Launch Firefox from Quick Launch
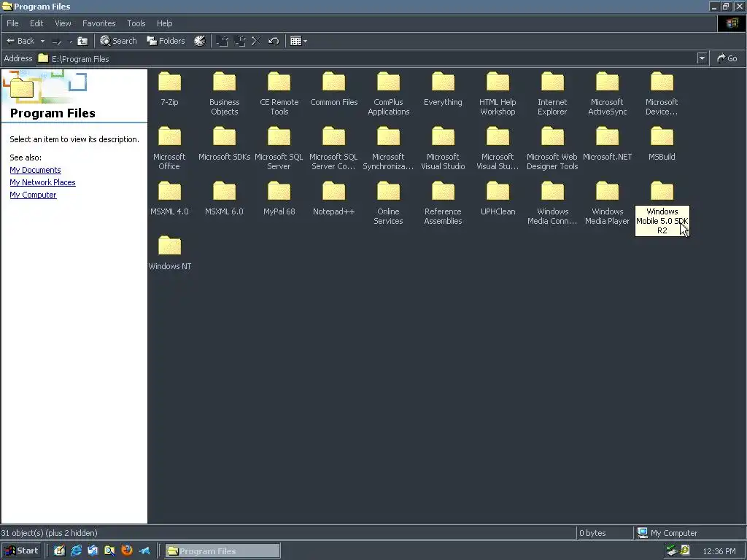This screenshot has width=747, height=560. pyautogui.click(x=127, y=551)
